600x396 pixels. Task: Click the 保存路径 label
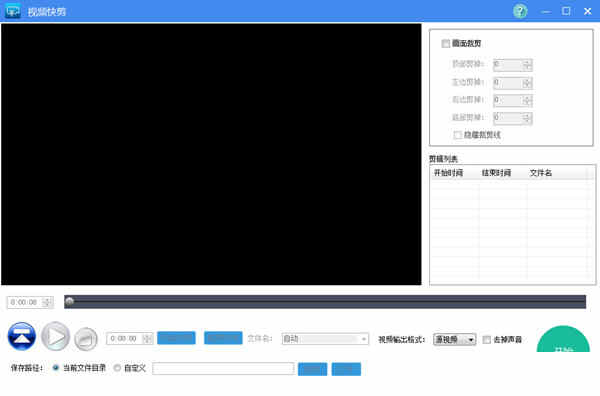click(x=27, y=368)
